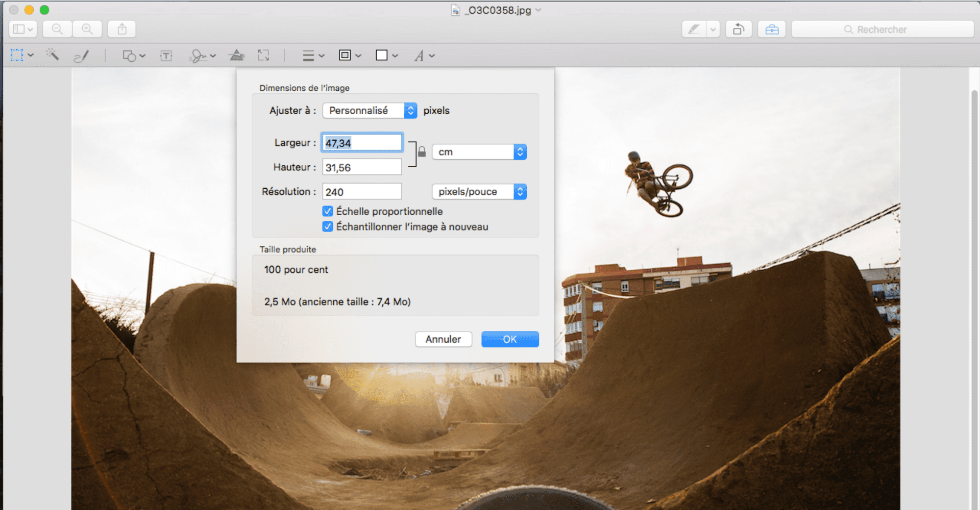980x510 pixels.
Task: Disable Échantillonner l'image à nouveau
Action: click(x=328, y=226)
